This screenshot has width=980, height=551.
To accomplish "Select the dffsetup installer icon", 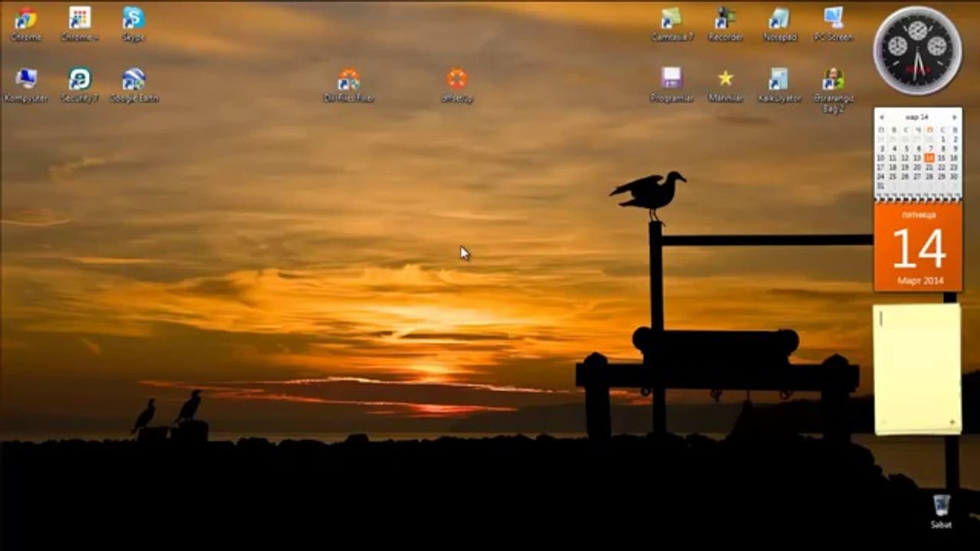I will tap(457, 85).
